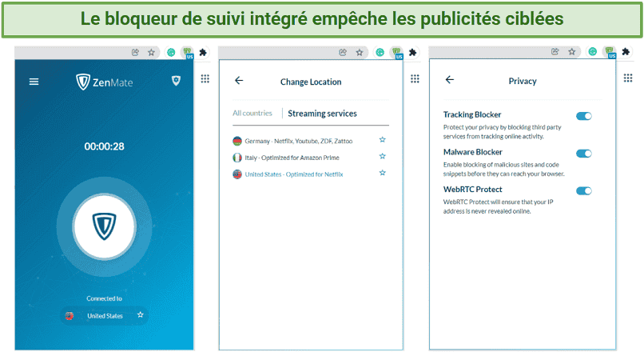Click the share icon in the first browser toolbar

click(x=135, y=52)
